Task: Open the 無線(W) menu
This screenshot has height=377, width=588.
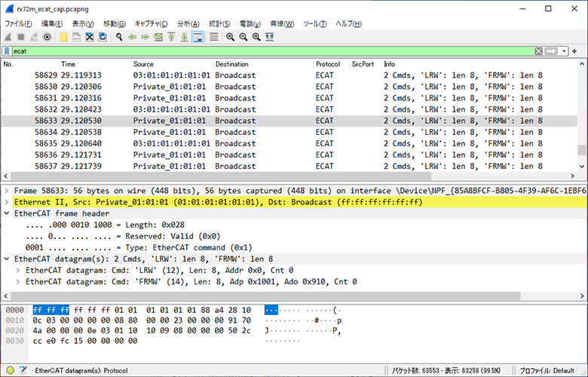Action: coord(282,24)
